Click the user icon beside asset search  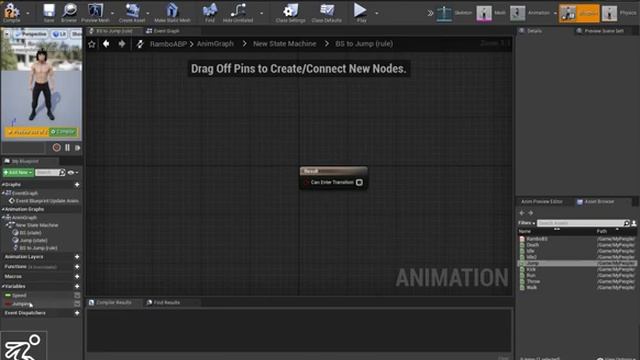634,223
